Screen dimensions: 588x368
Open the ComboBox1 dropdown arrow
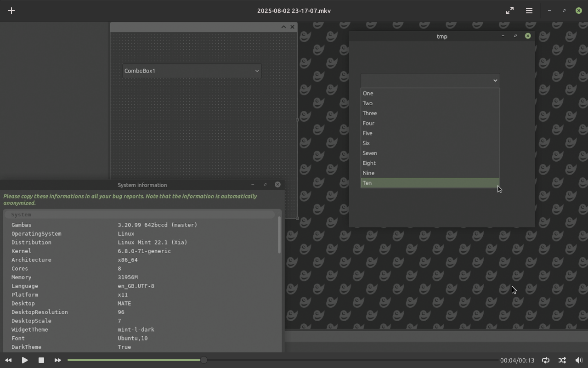(x=257, y=71)
